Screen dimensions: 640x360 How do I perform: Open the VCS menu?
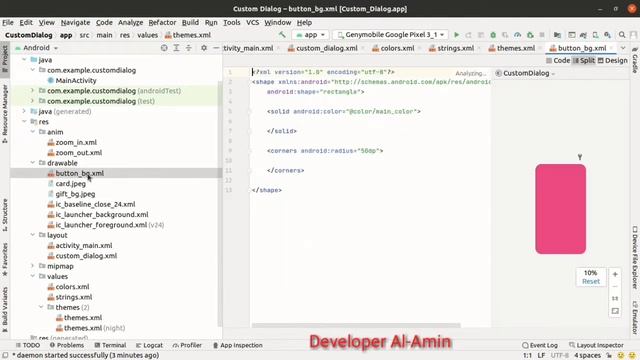[253, 22]
